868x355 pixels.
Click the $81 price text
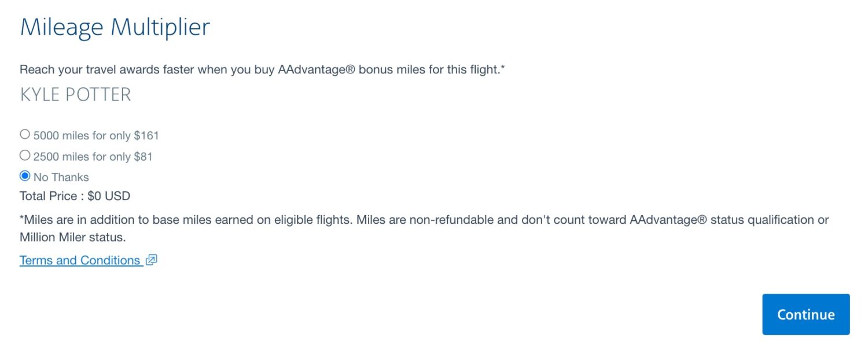(x=142, y=156)
